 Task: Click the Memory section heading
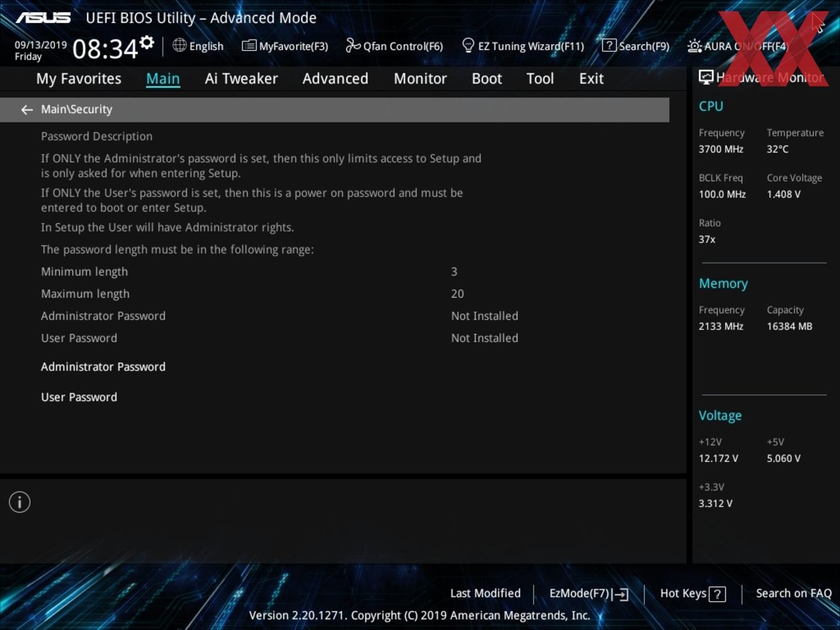(x=723, y=283)
